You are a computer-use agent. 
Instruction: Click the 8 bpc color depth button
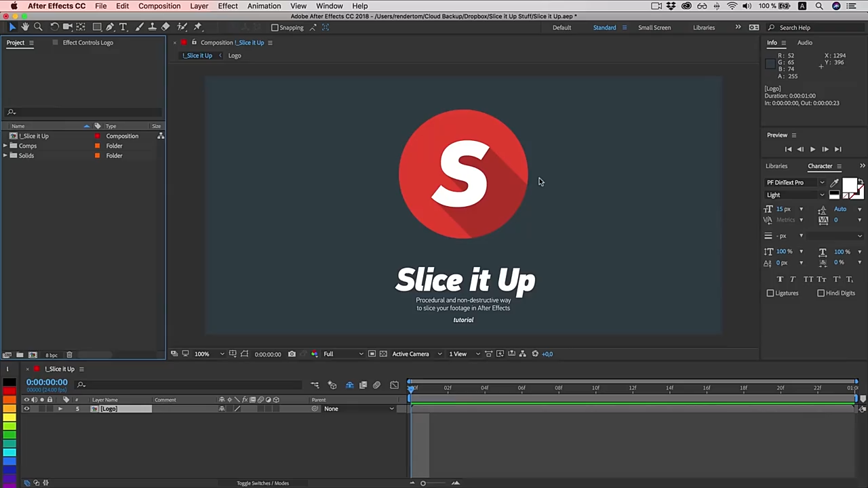52,355
